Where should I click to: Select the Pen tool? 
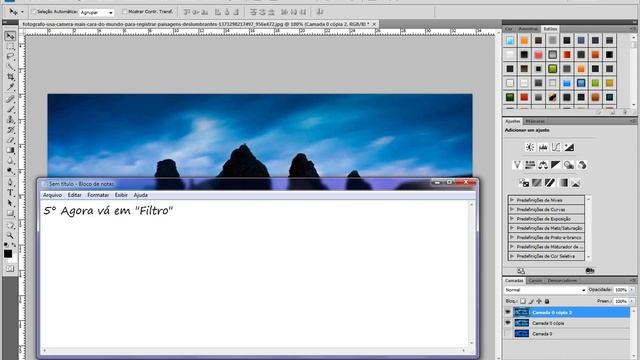pos(10,182)
